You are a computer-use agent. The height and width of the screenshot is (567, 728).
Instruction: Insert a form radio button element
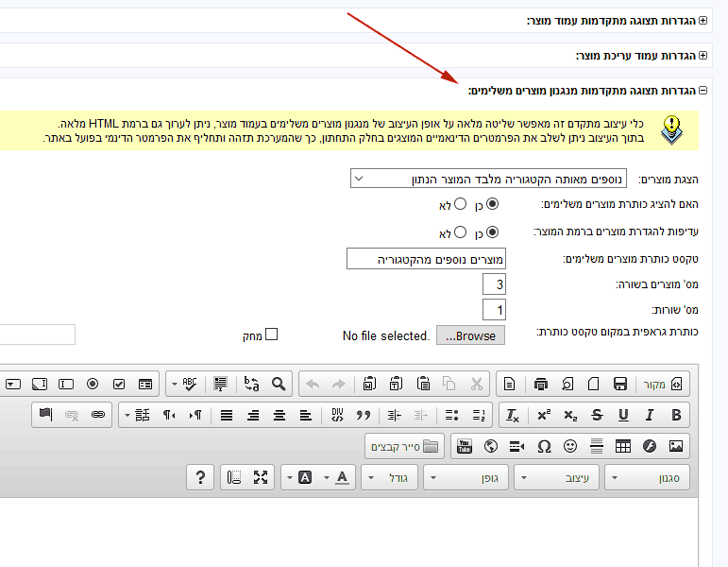point(93,384)
